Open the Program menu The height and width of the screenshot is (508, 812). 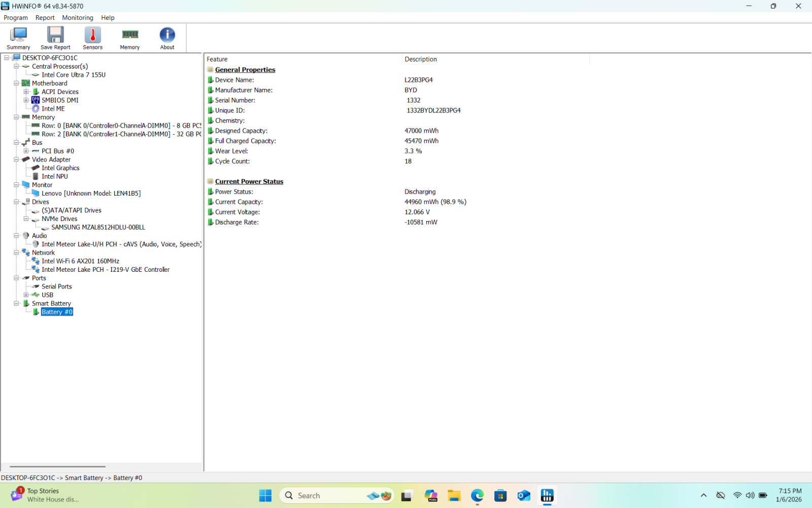point(16,17)
